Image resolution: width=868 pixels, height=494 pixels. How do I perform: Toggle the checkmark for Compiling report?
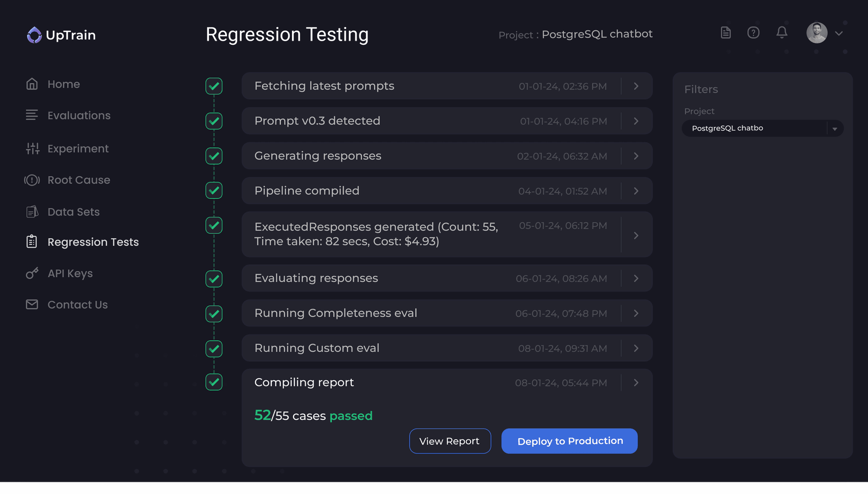click(x=213, y=382)
